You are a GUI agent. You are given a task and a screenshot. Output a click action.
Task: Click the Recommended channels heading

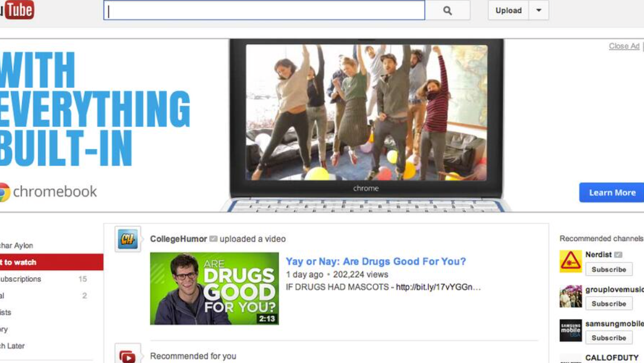click(x=601, y=238)
